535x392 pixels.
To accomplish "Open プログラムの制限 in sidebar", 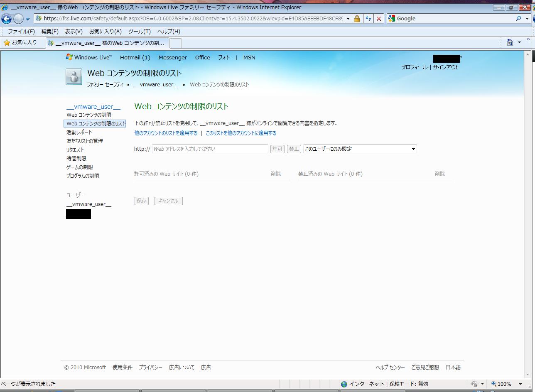I will (83, 176).
